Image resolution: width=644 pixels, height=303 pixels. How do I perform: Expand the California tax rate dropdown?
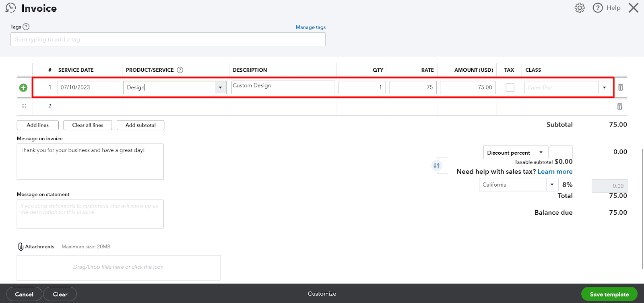552,185
